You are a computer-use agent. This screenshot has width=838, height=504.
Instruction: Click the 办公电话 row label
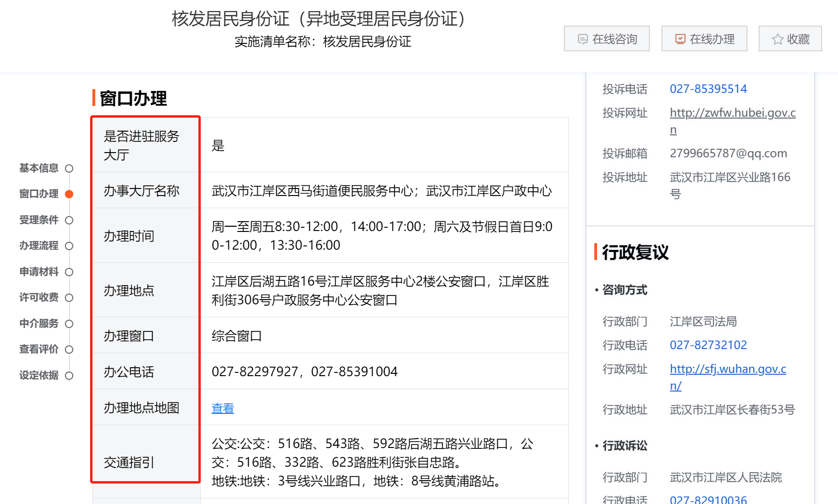point(129,372)
